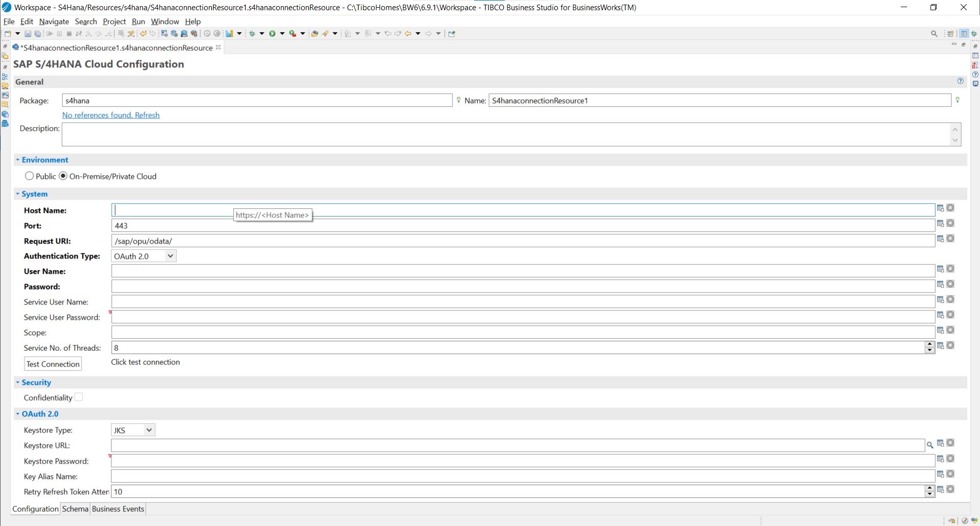Open the Project menu
The width and height of the screenshot is (980, 526).
pos(114,21)
